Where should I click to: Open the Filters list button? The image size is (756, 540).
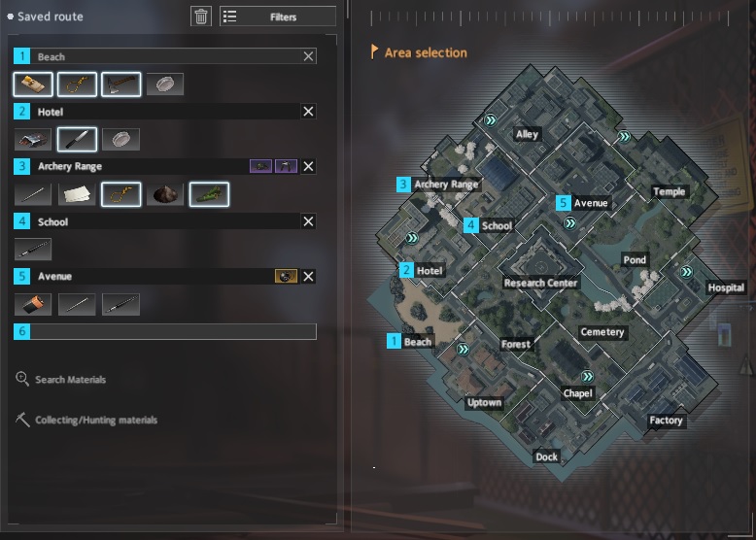[x=278, y=17]
